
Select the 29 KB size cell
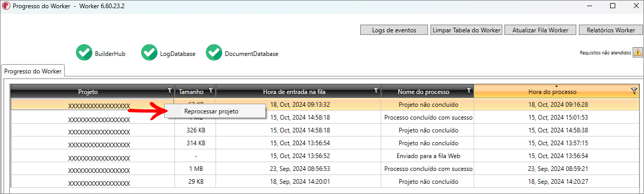click(196, 181)
